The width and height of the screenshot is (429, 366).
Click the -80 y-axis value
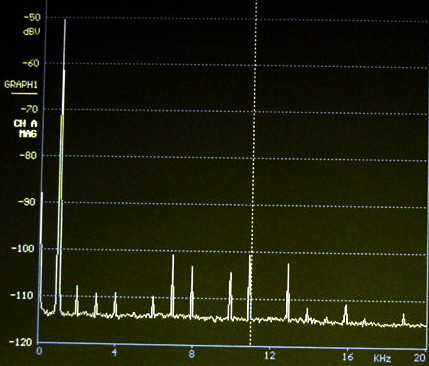pyautogui.click(x=28, y=155)
